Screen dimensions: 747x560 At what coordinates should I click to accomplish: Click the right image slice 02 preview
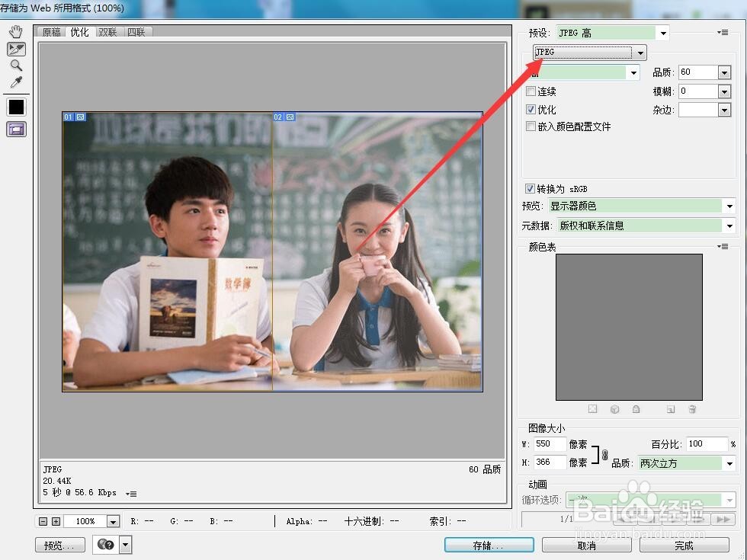(x=378, y=251)
